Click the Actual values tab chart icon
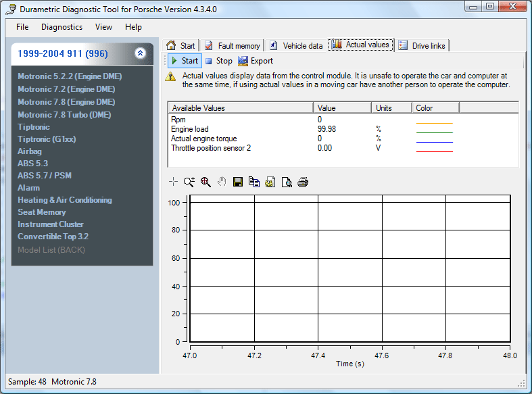The width and height of the screenshot is (532, 394). pyautogui.click(x=337, y=45)
